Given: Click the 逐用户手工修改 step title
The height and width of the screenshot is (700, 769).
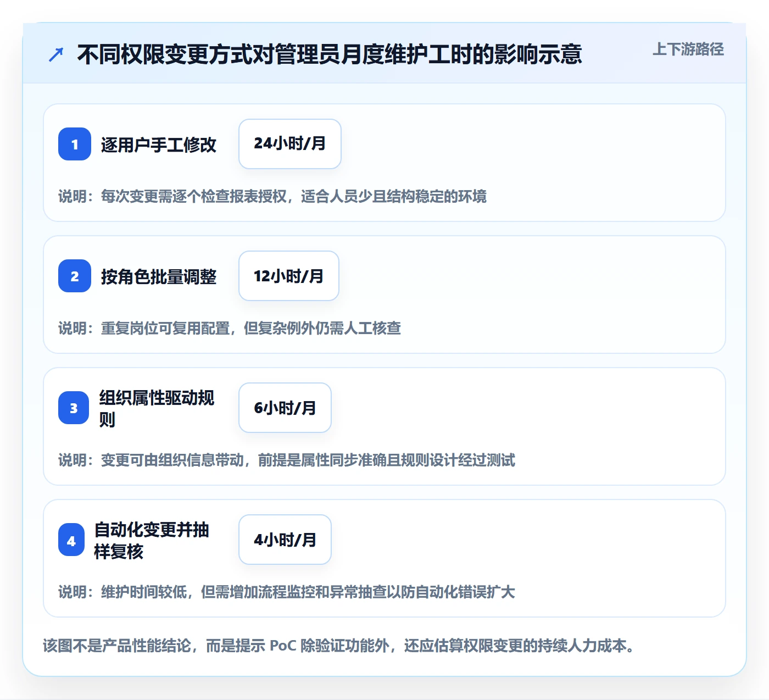Looking at the screenshot, I should 159,145.
